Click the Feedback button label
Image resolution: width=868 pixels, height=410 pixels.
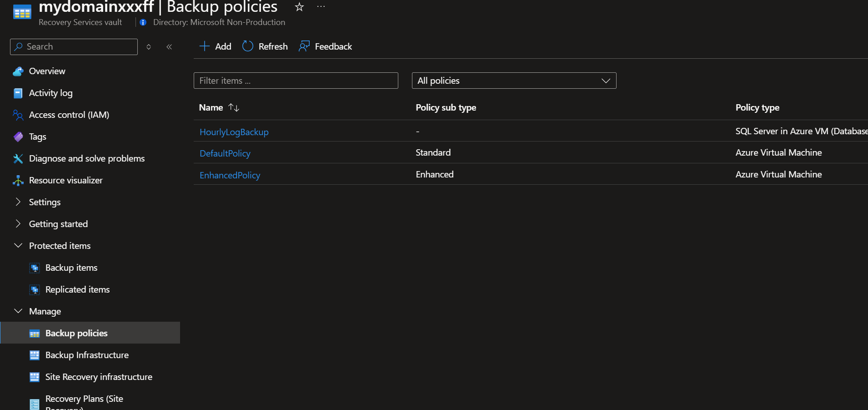pyautogui.click(x=333, y=46)
